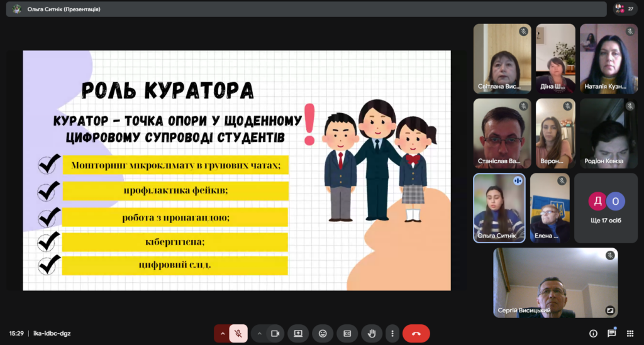This screenshot has width=644, height=345.
Task: Click picture-in-picture icon on self-view tile
Action: pyautogui.click(x=609, y=310)
